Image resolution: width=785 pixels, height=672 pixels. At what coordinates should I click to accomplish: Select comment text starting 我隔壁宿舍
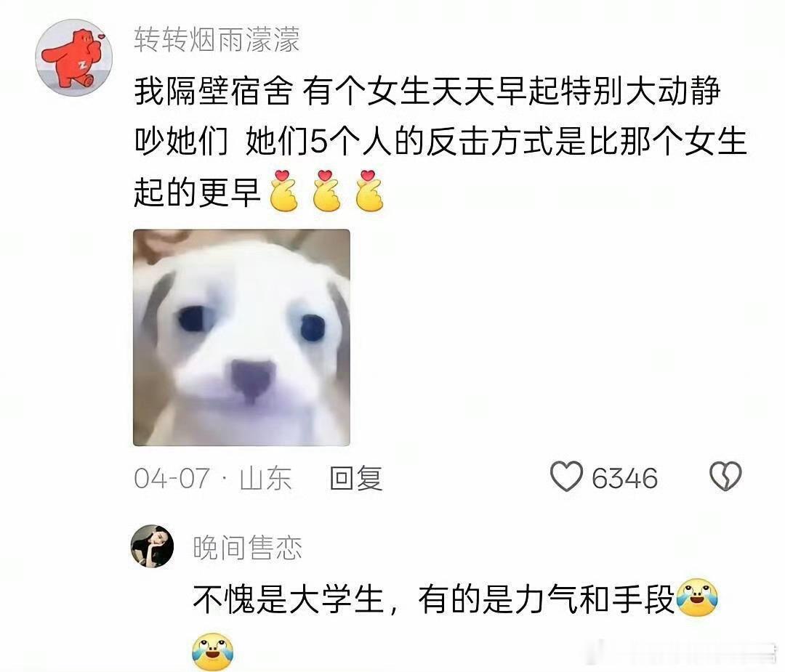tap(440, 142)
